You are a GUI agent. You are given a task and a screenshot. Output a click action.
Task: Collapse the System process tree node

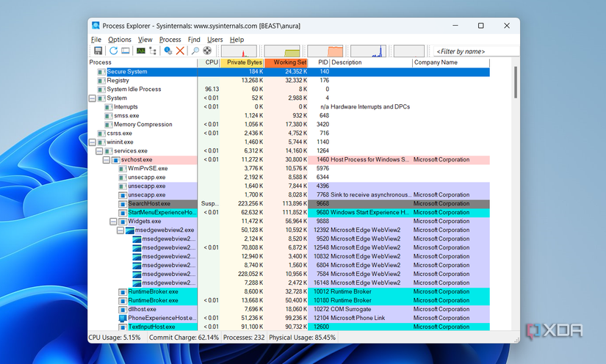click(93, 98)
